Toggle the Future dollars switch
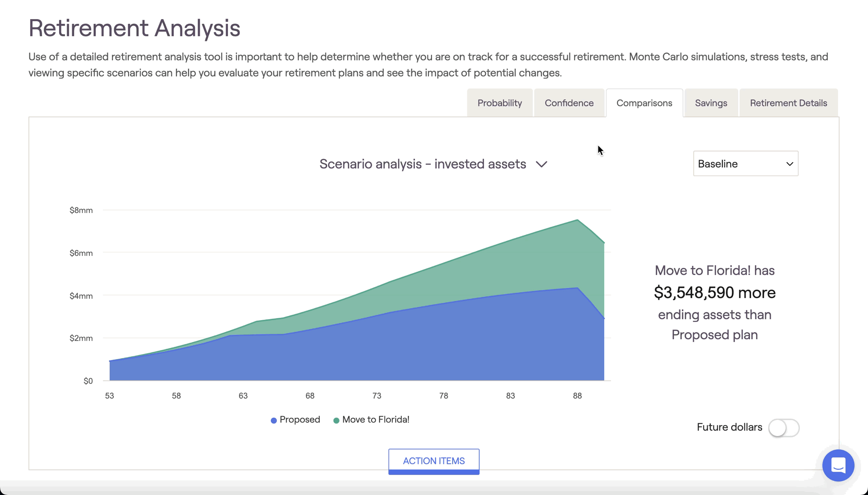868x495 pixels. (783, 428)
